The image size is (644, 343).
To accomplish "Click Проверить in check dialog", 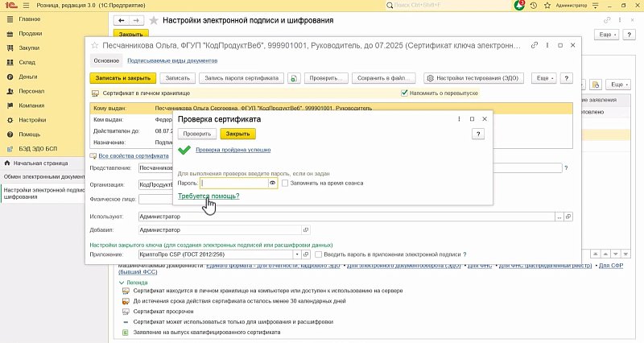I will click(x=196, y=134).
